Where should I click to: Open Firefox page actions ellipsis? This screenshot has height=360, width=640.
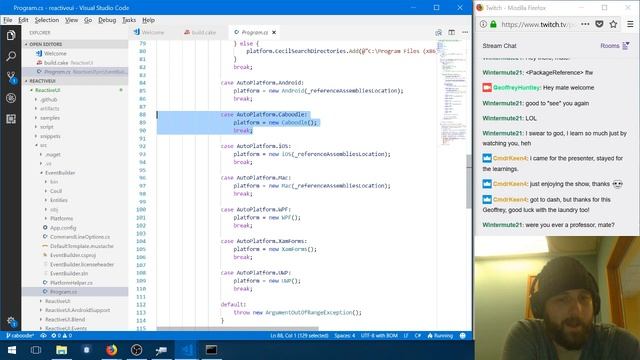click(x=585, y=24)
